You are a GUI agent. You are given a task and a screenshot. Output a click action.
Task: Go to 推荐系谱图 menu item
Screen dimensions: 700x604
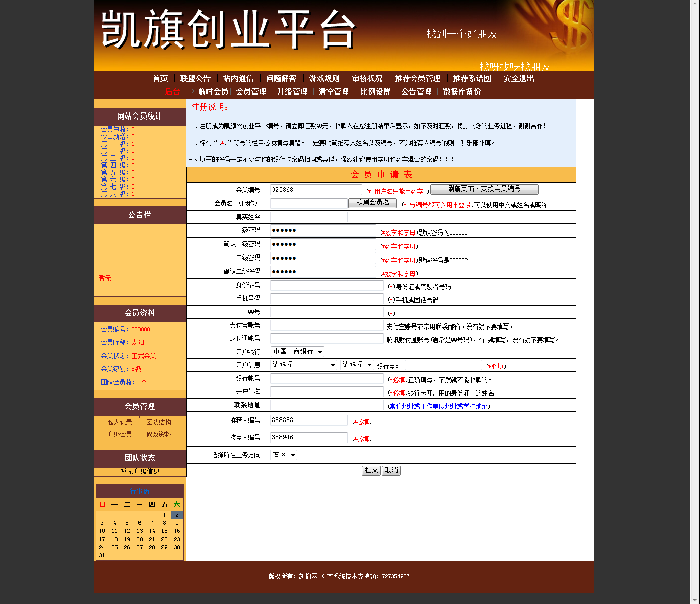[x=472, y=78]
